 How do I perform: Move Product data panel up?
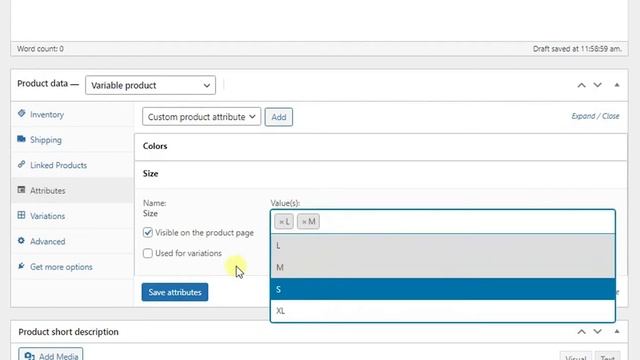tap(581, 85)
